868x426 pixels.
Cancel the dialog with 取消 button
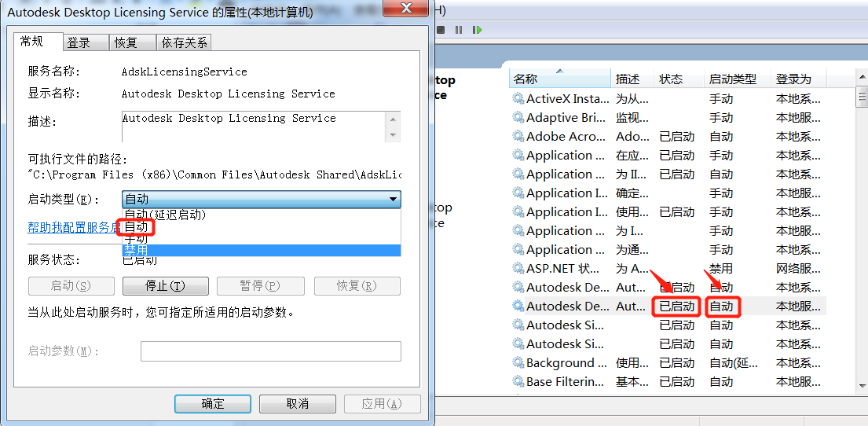coord(298,403)
